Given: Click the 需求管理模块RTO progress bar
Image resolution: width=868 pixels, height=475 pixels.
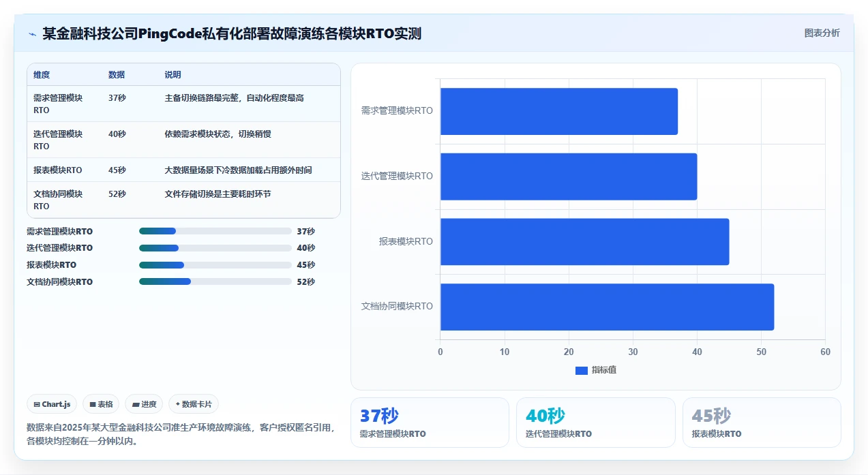Looking at the screenshot, I should pyautogui.click(x=215, y=231).
